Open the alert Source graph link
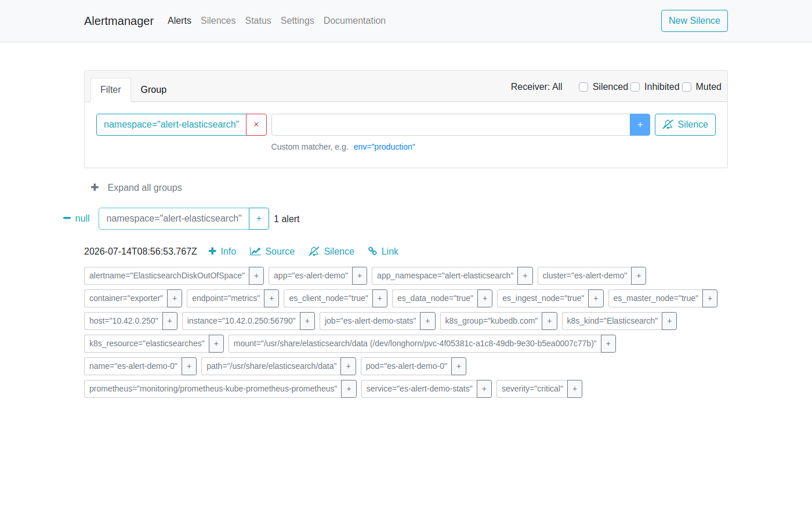812x522 pixels. [272, 251]
